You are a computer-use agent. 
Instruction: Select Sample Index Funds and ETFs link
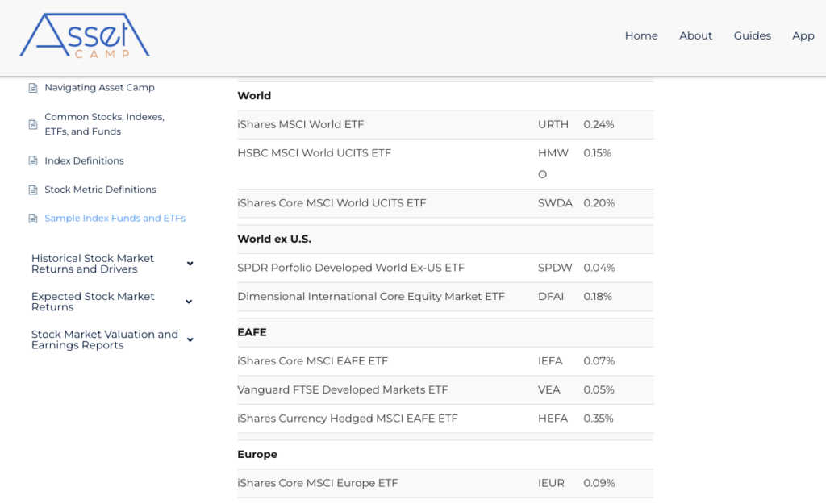[x=115, y=218]
